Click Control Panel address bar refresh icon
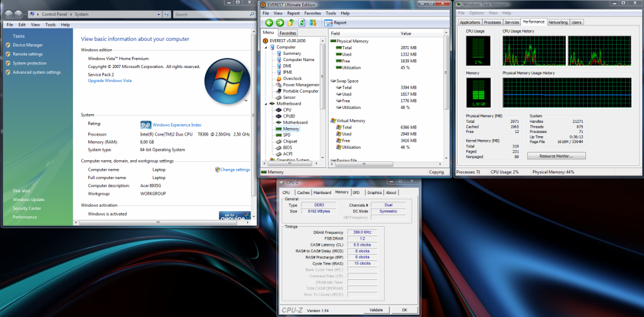The height and width of the screenshot is (317, 644). click(167, 14)
